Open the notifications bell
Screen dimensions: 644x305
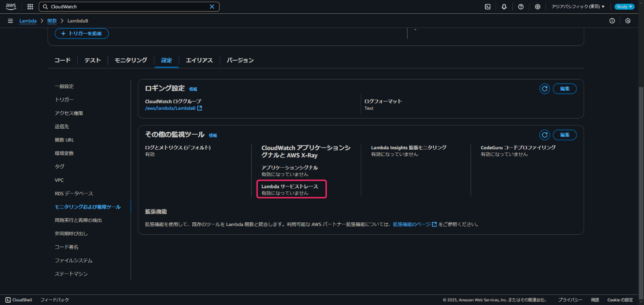(504, 7)
